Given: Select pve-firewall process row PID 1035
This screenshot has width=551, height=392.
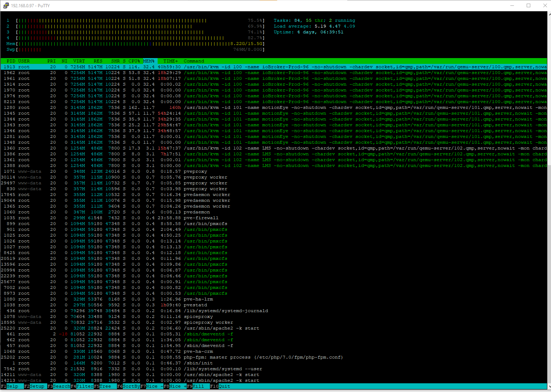Looking at the screenshot, I should click(x=274, y=218).
